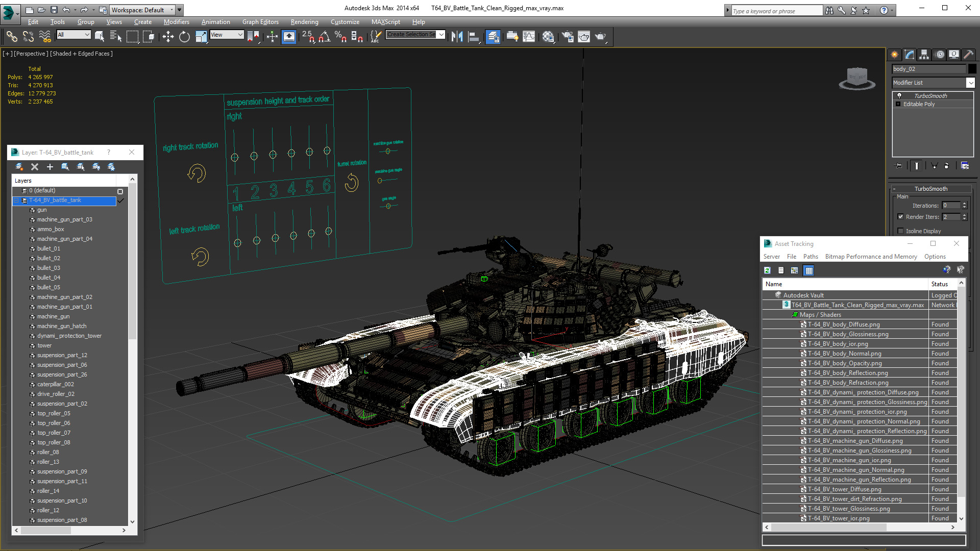Activate the Select Object tool
Viewport: 980px width, 551px height.
point(100,36)
